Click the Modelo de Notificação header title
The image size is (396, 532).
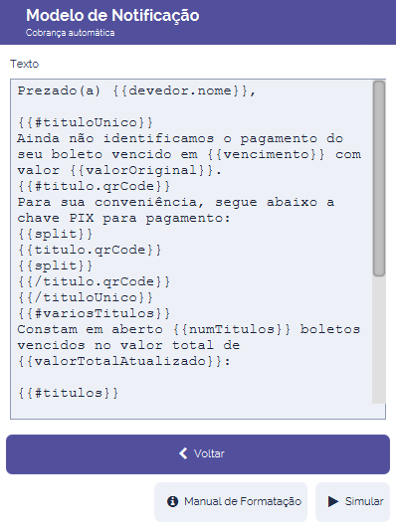click(112, 16)
